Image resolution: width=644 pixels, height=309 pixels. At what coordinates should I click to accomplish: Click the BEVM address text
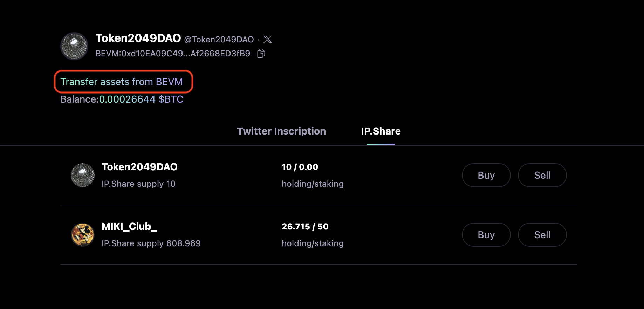point(173,54)
